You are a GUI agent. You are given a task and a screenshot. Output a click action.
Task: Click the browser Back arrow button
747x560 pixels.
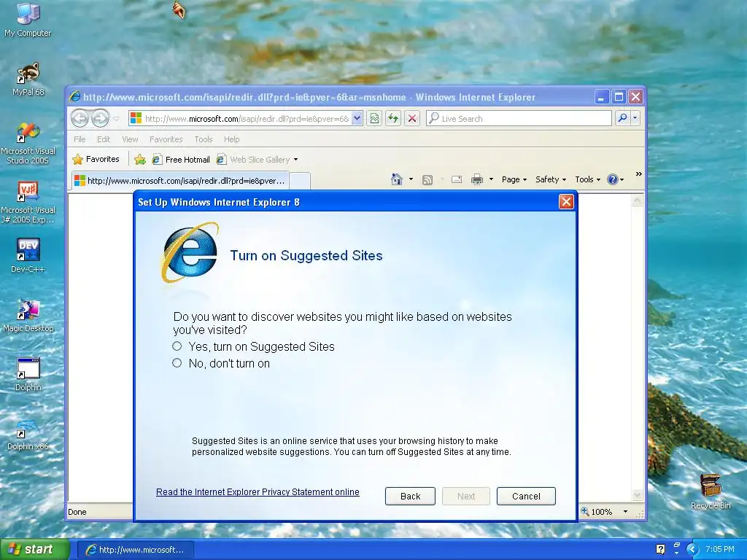tap(80, 118)
